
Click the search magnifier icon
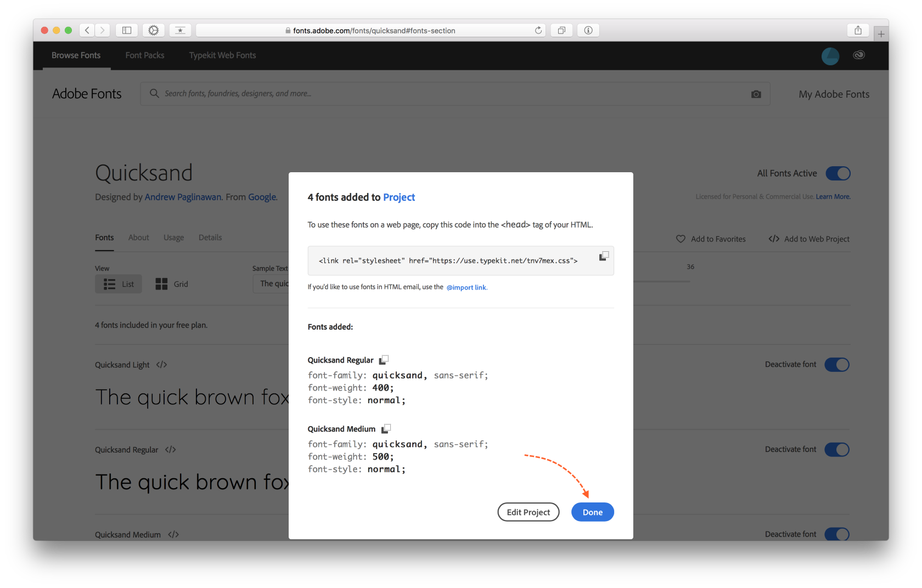[x=154, y=93]
